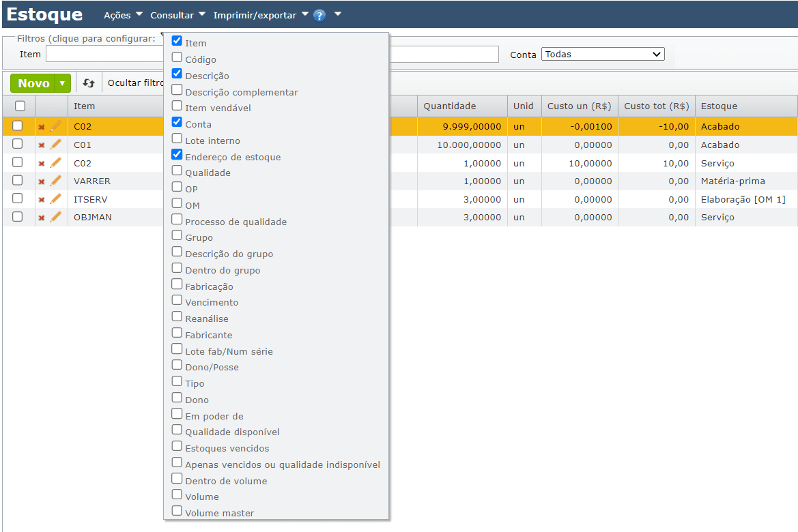Click pencil edit icon for ITSERV row
This screenshot has height=532, width=798.
55,198
